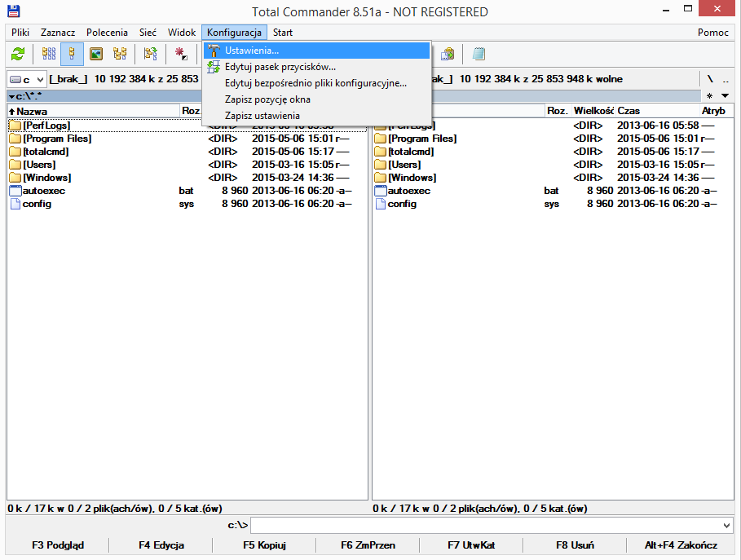Click config file icon in left panel

(x=15, y=204)
